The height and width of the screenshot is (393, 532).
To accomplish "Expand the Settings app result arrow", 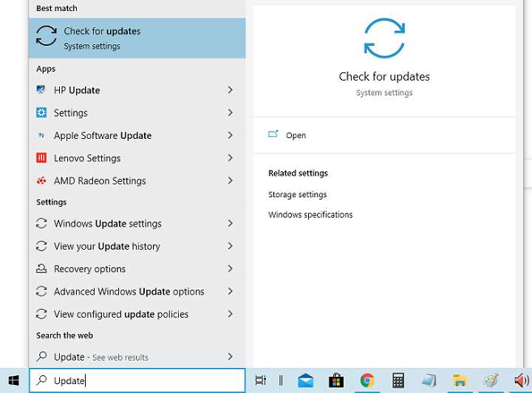I will (231, 112).
